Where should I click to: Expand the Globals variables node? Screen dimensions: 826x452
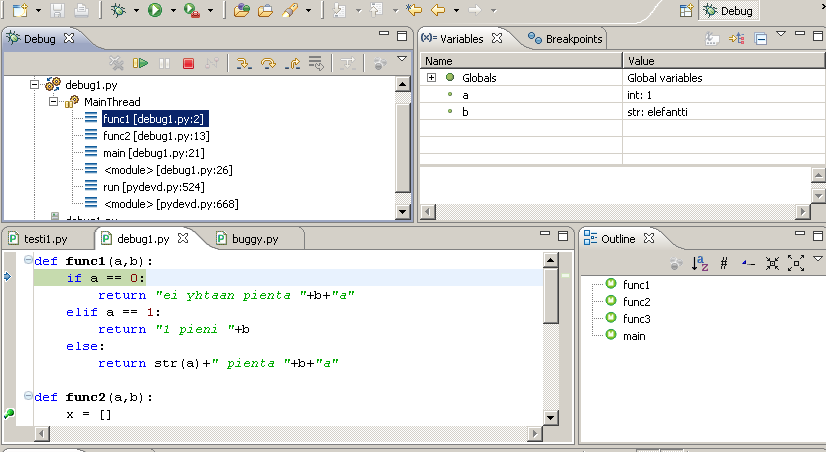point(431,78)
